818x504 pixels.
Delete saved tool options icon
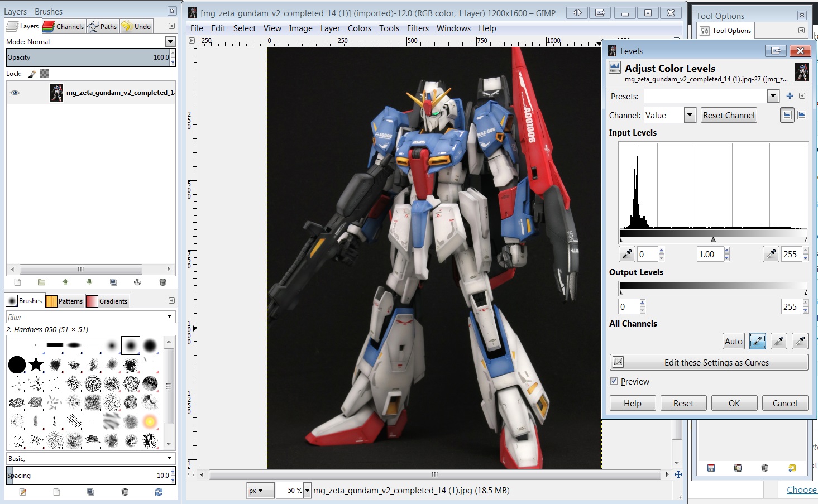click(764, 468)
